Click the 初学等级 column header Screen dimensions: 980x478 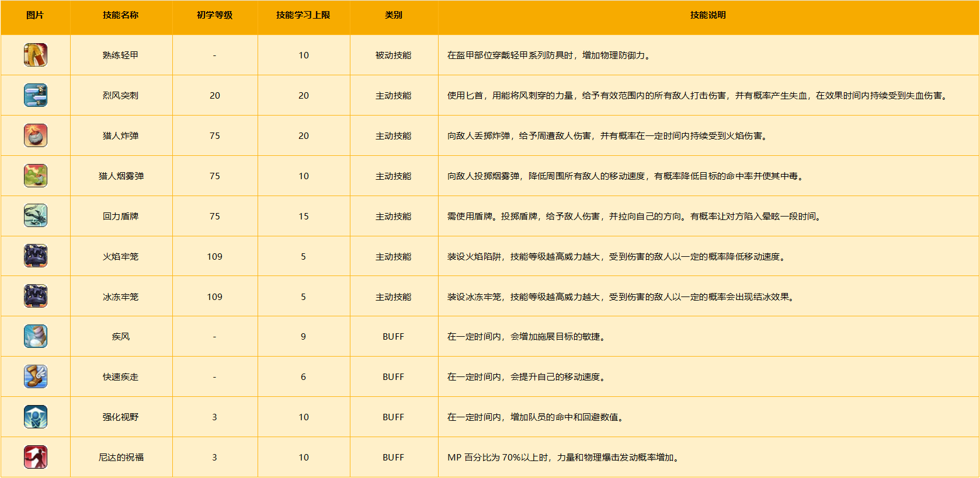pyautogui.click(x=214, y=15)
